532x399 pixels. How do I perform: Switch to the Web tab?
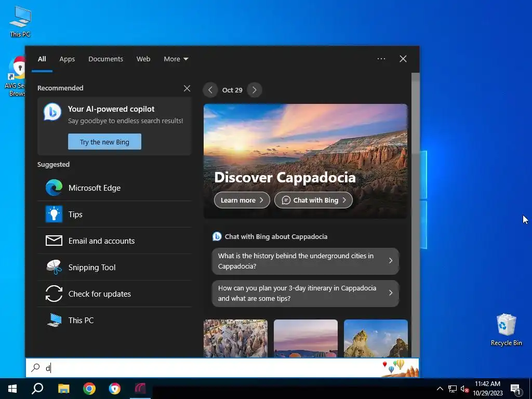[143, 59]
